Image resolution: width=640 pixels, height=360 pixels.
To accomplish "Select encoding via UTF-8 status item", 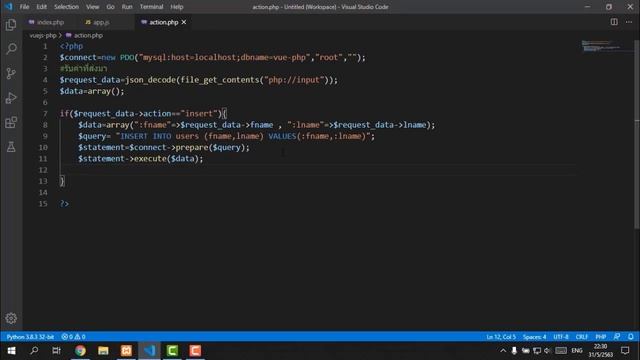I will (561, 337).
